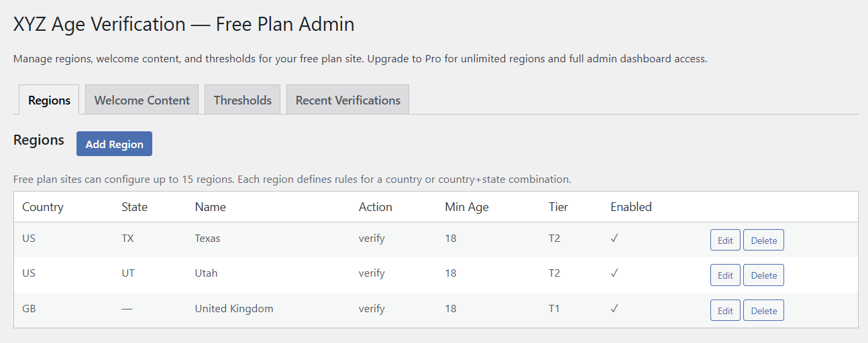Open the Welcome Content tab
This screenshot has height=343, width=868.
tap(142, 100)
